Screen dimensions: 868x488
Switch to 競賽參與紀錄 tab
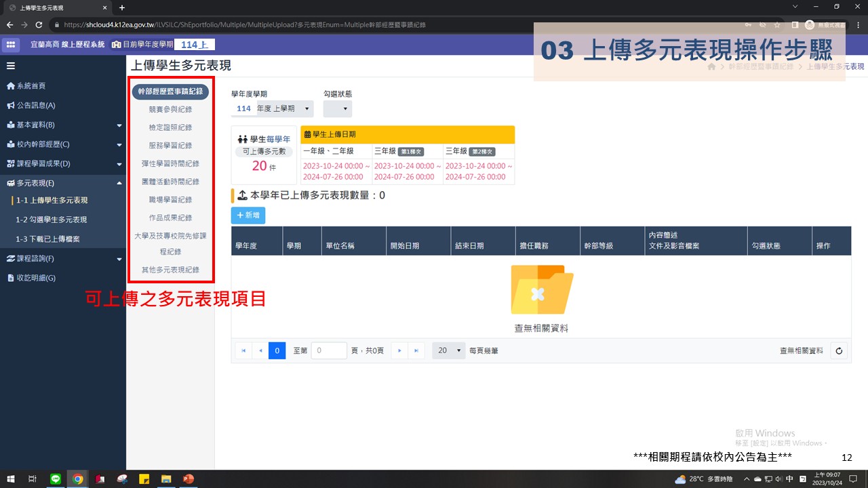point(170,109)
